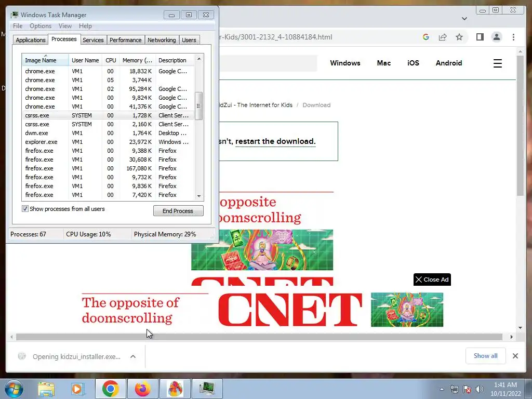532x399 pixels.
Task: Switch to Firefox on the taskbar
Action: [142, 389]
